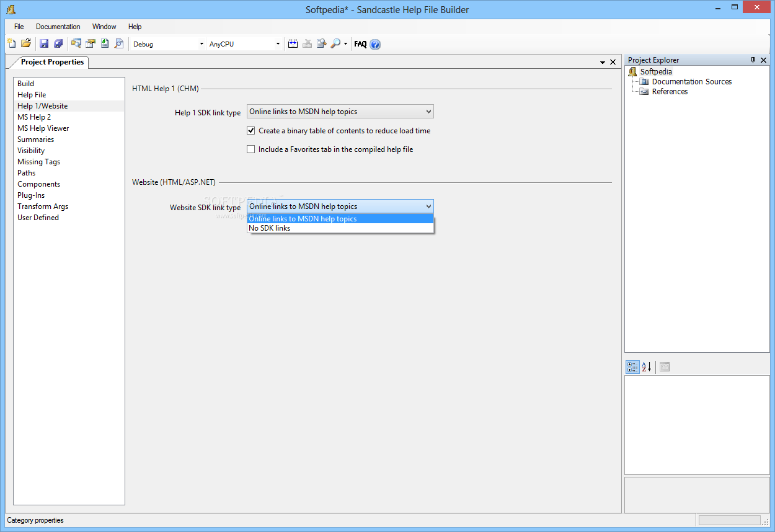Select the Transform Args category

point(69,206)
